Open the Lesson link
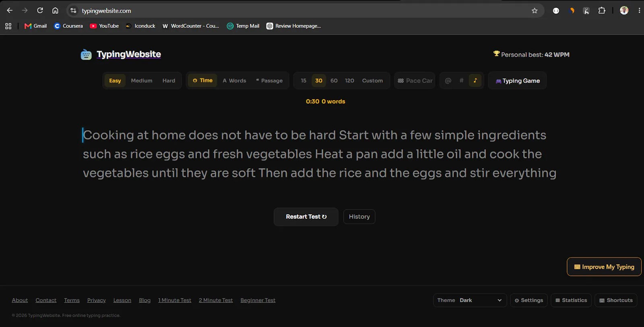The width and height of the screenshot is (644, 327). point(122,300)
